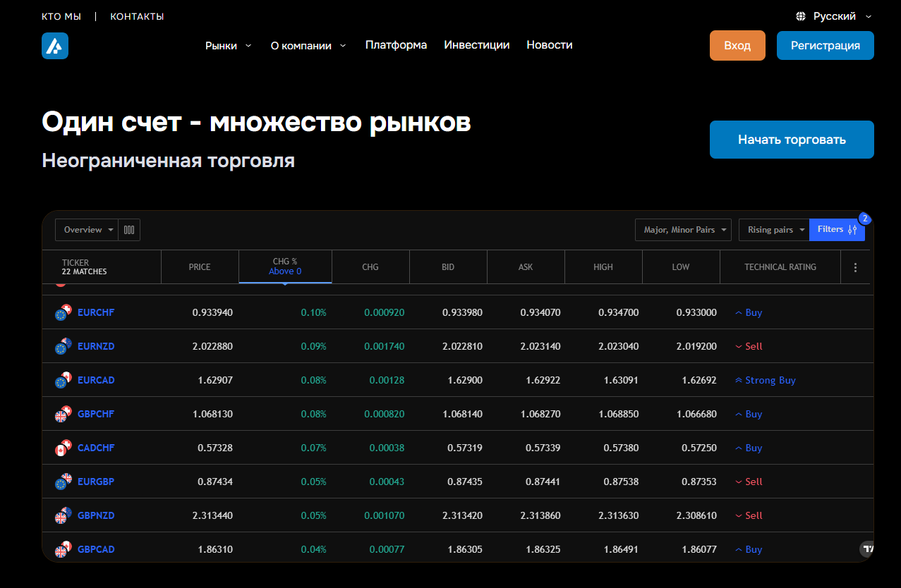Open the Filters panel button
Screen dimensions: 901x588
coord(836,230)
